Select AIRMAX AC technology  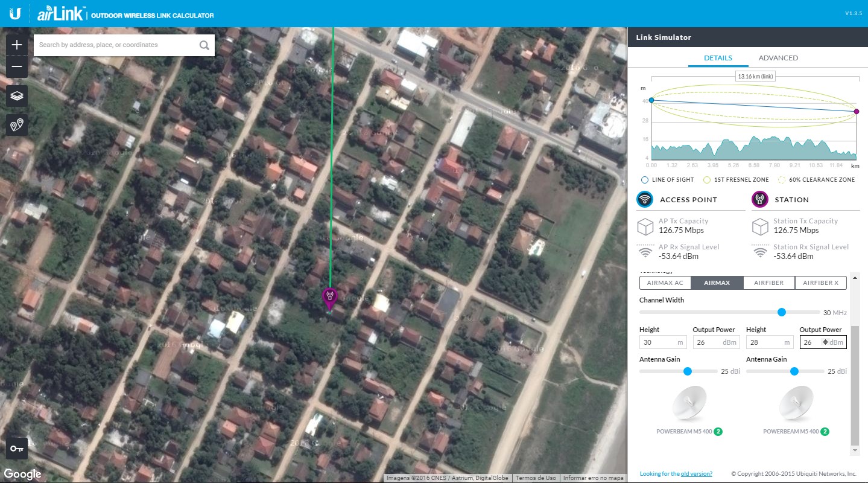click(665, 283)
